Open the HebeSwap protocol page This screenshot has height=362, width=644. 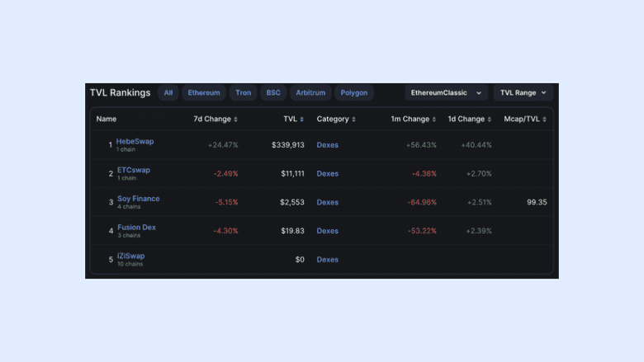[x=135, y=141]
